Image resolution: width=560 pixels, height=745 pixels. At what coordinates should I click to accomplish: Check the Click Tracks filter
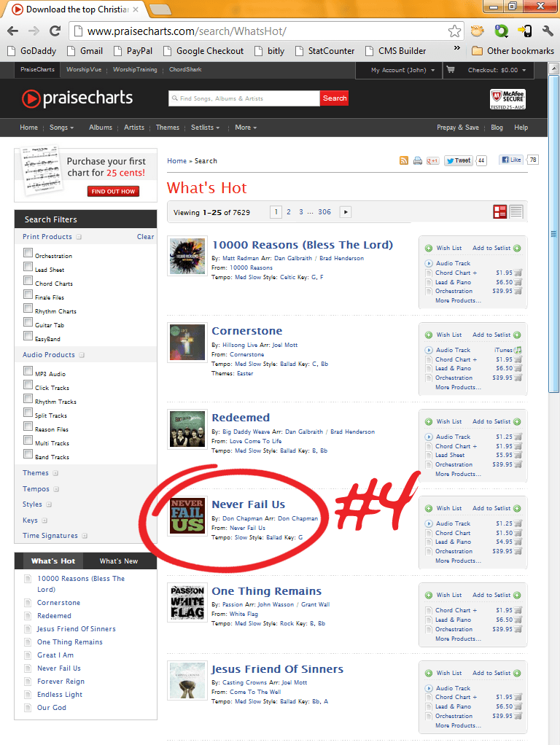[x=28, y=385]
